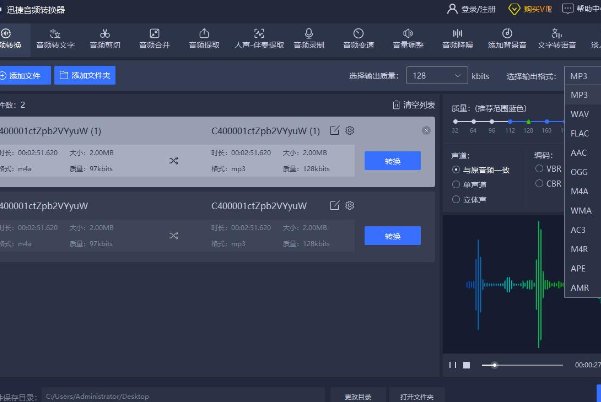Choose the CBR encoding radio option
This screenshot has width=601, height=402.
[x=539, y=185]
